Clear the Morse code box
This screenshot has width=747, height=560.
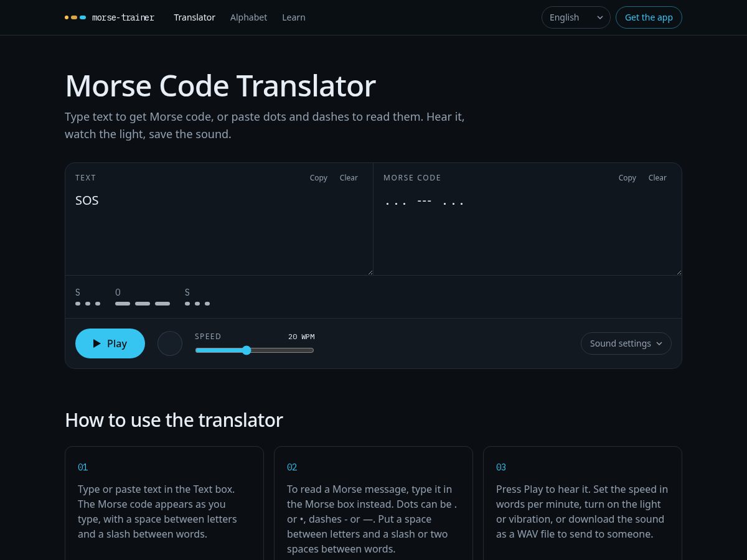[x=657, y=178]
